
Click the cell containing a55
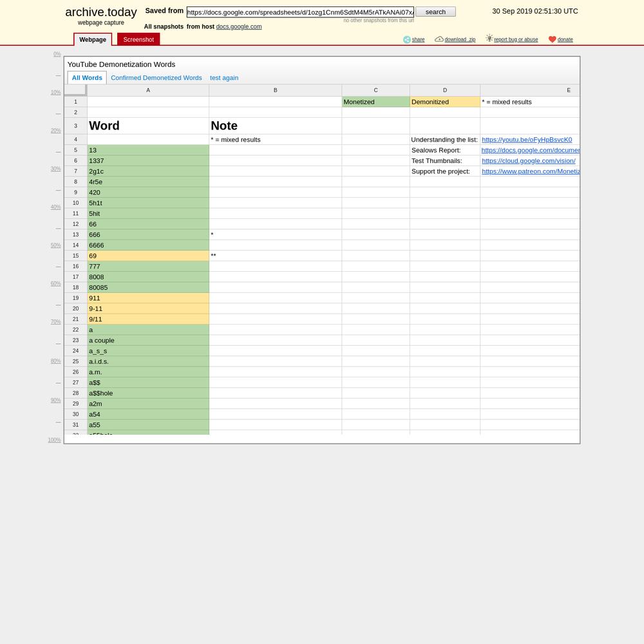point(148,425)
